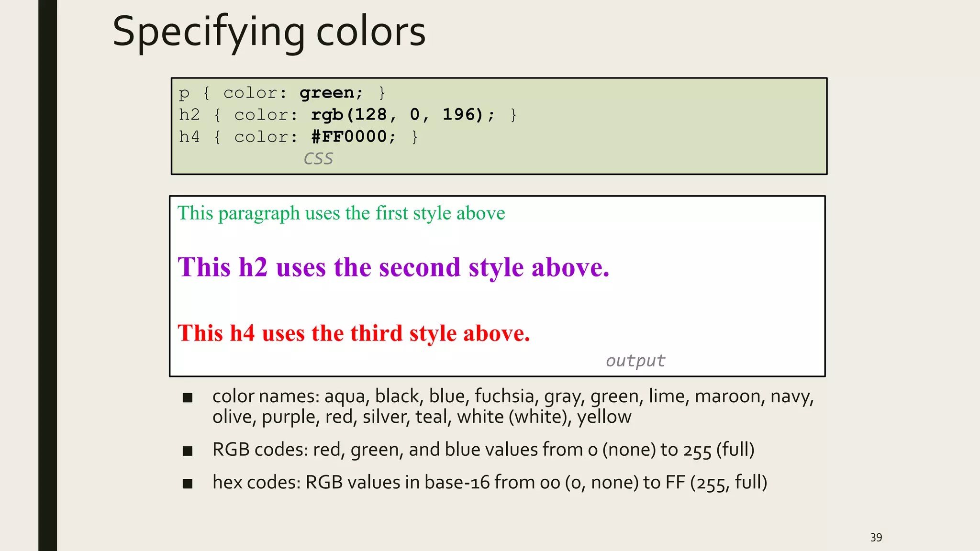
Task: Click the 'hex codes' bullet sentence
Action: tap(490, 483)
